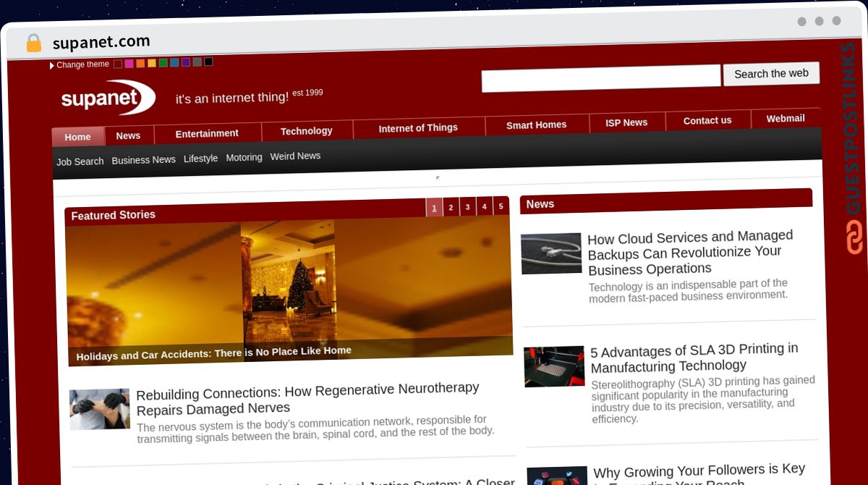The image size is (868, 485).
Task: Choose the orange theme swatch
Action: tap(140, 64)
